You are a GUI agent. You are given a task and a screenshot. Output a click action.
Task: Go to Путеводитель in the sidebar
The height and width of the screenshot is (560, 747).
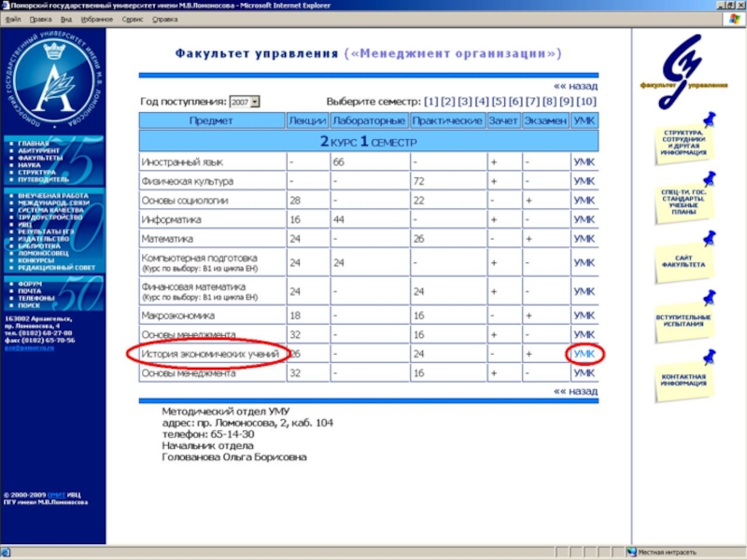tap(43, 179)
